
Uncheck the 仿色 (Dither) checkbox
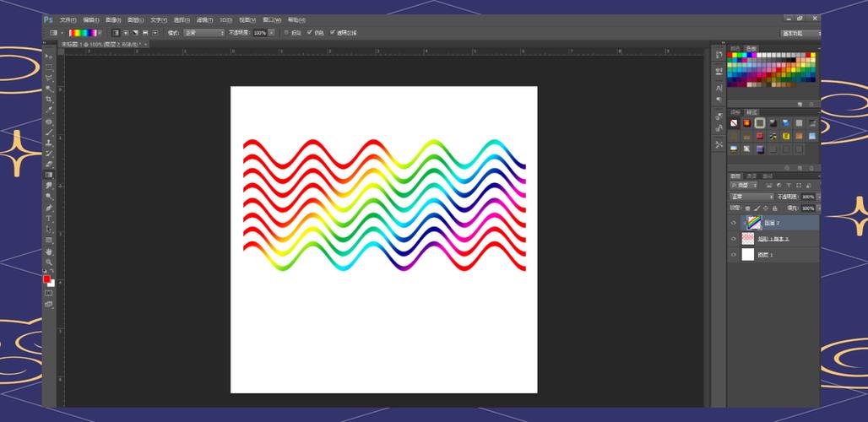(x=310, y=33)
